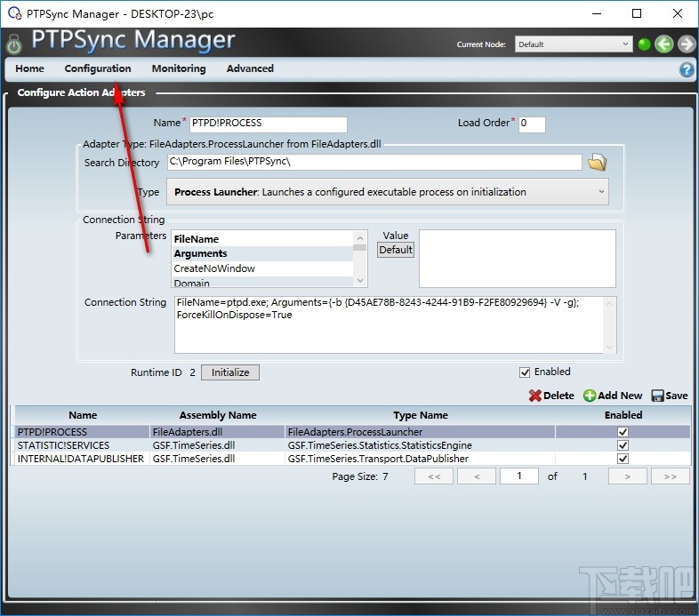The image size is (699, 616).
Task: Click the Search Directory text field
Action: point(374,162)
